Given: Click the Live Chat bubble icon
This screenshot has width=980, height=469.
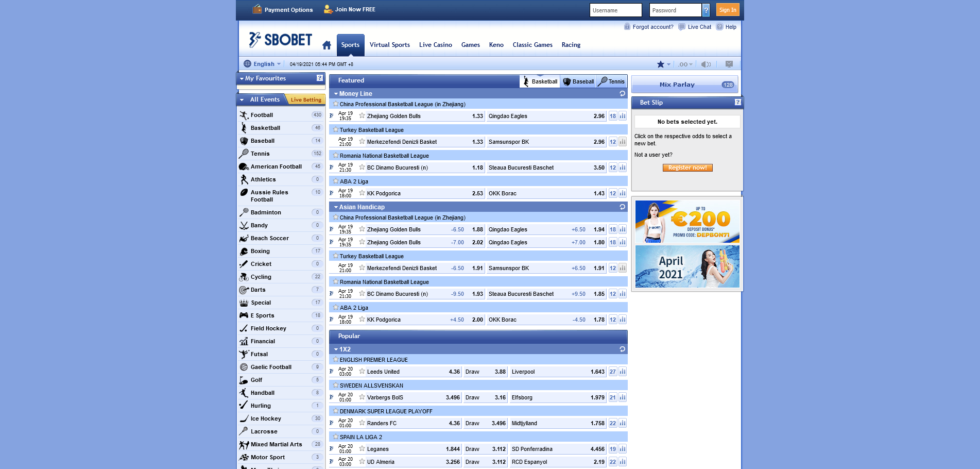Looking at the screenshot, I should pyautogui.click(x=682, y=27).
